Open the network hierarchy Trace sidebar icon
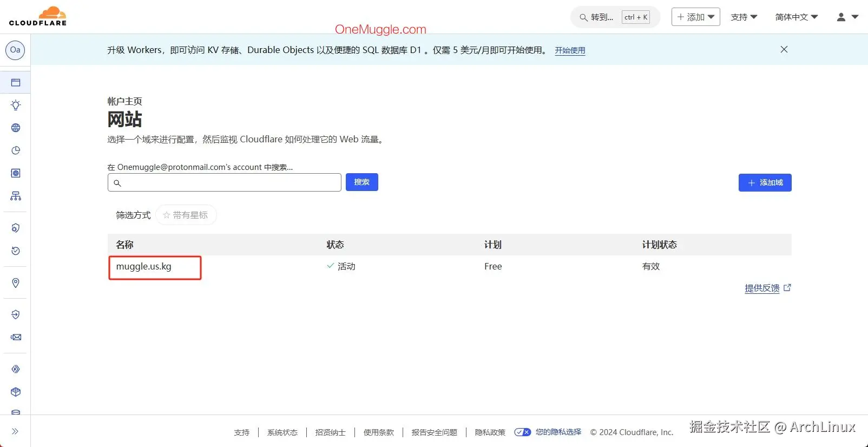The width and height of the screenshot is (868, 447). (x=16, y=196)
